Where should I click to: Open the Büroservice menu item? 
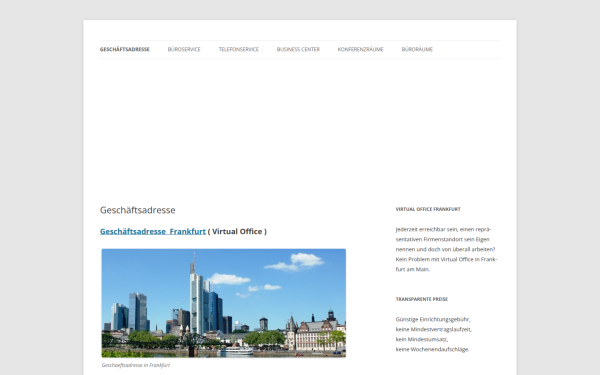pos(184,49)
